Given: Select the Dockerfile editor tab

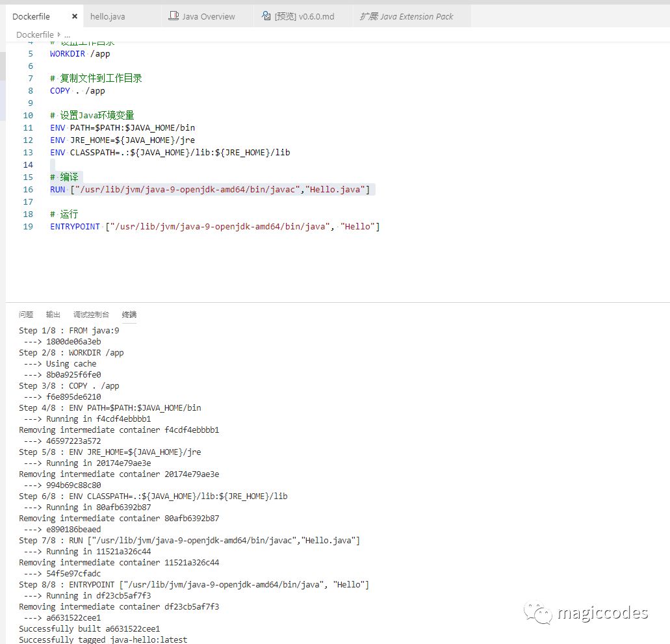Looking at the screenshot, I should pos(31,16).
